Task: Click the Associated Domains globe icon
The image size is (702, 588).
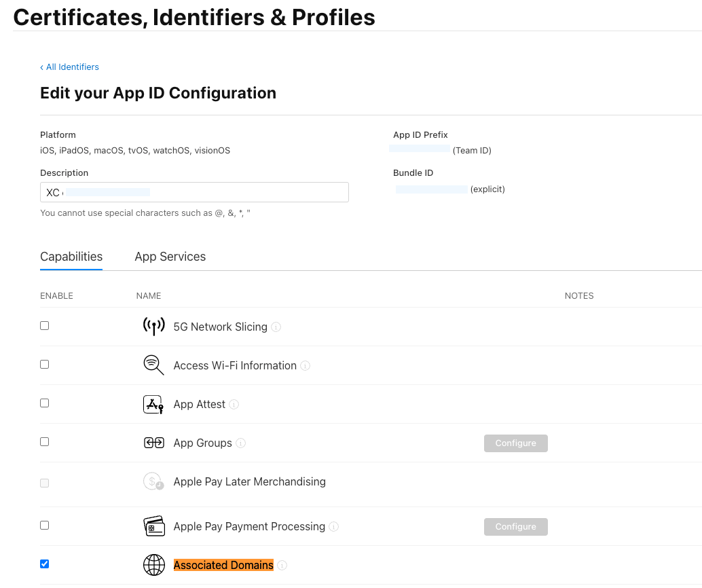Action: 153,565
